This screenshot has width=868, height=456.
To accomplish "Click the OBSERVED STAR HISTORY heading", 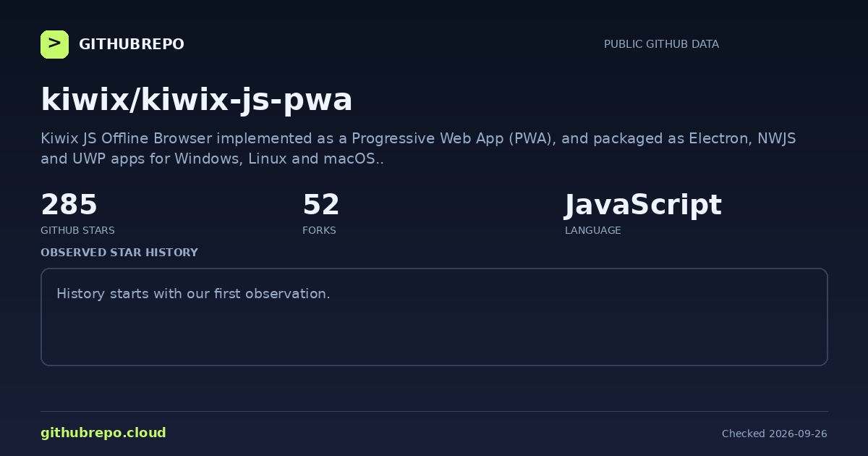I will [119, 253].
